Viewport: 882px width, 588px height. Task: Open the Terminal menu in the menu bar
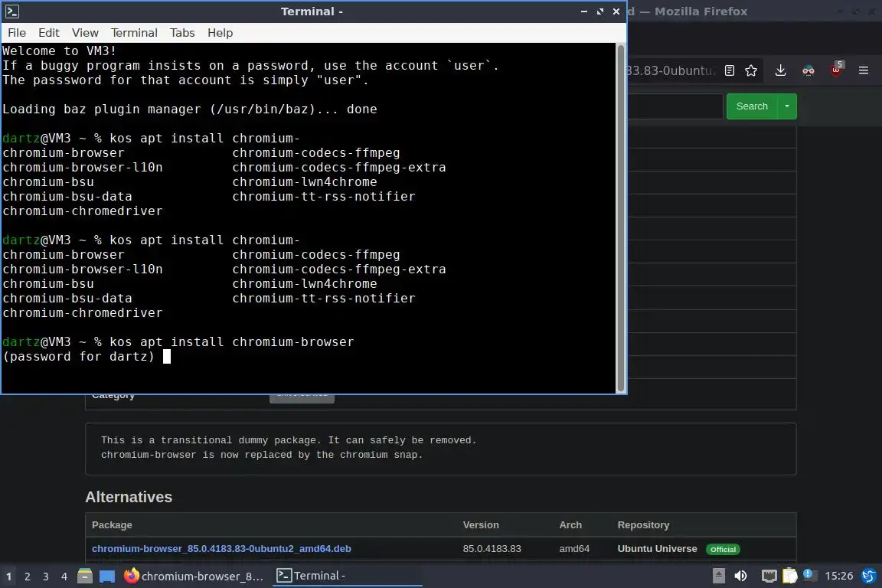134,33
